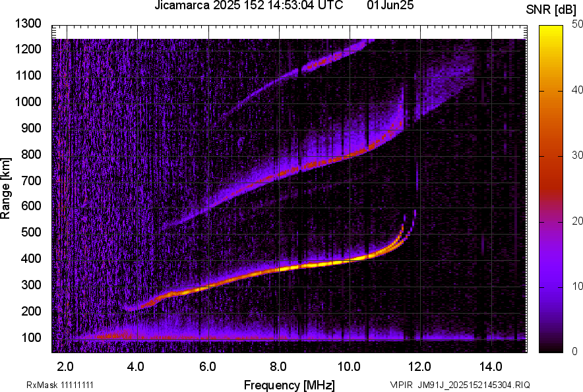The height and width of the screenshot is (392, 583).
Task: Click the range tick label '300'
Action: [x=31, y=285]
